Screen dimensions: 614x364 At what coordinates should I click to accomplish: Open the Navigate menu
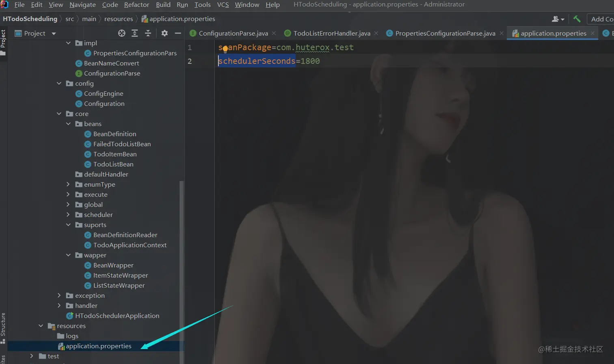pos(82,5)
